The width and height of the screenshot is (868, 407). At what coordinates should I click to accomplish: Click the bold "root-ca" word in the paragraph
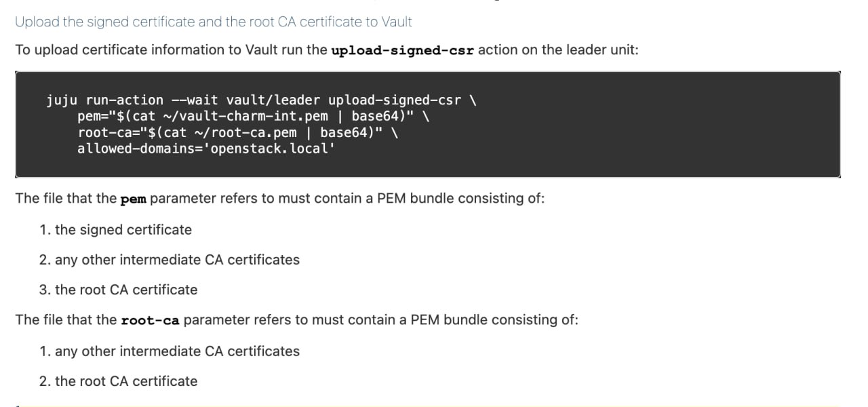click(149, 320)
